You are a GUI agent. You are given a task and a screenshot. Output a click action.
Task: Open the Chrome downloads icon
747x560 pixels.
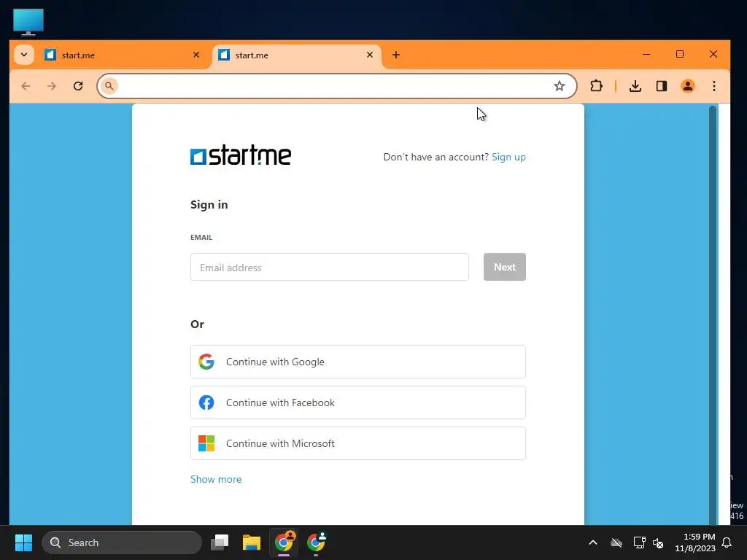click(x=635, y=86)
